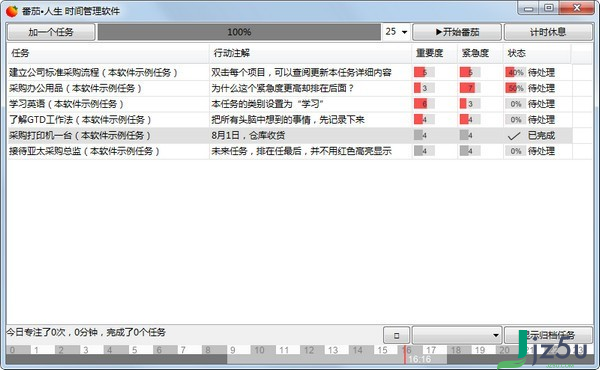This screenshot has height=370, width=600.
Task: Sort by the 任务 column header
Action: coord(108,53)
